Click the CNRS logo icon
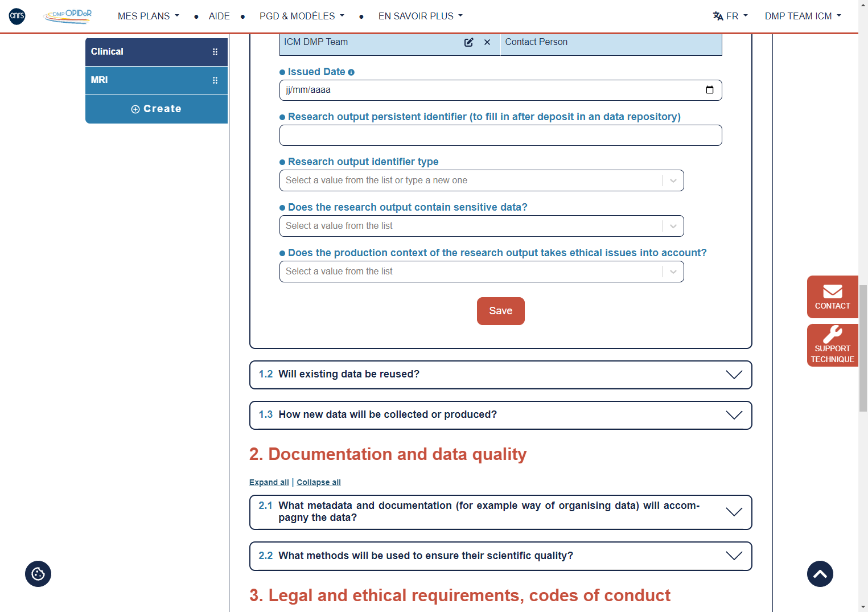Screen dimensions: 868x612 click(x=17, y=16)
